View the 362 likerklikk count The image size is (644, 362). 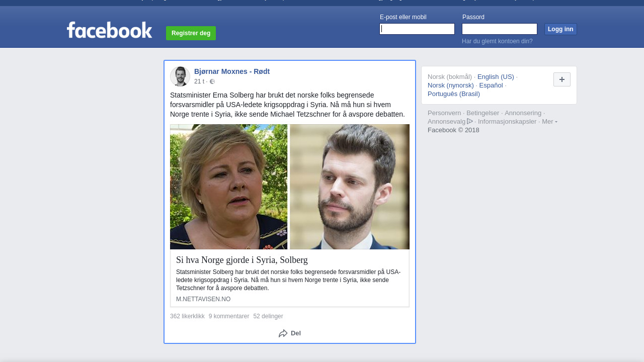[187, 316]
